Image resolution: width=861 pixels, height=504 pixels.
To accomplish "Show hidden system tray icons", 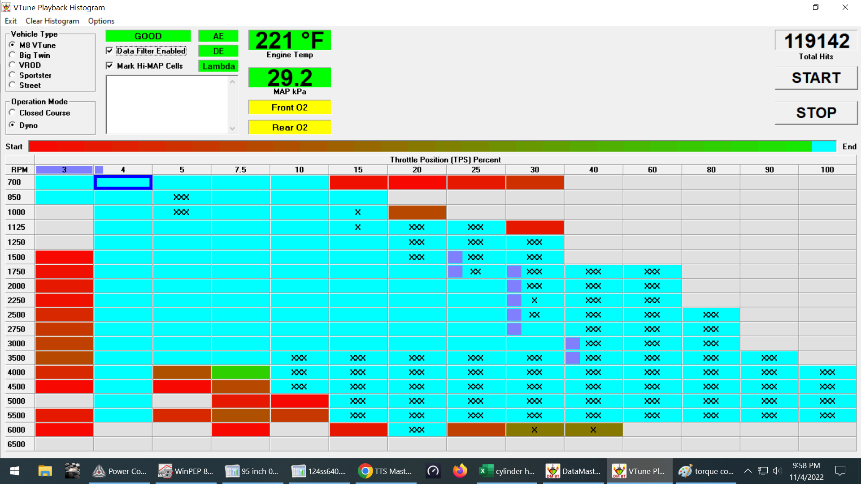I will (x=748, y=471).
